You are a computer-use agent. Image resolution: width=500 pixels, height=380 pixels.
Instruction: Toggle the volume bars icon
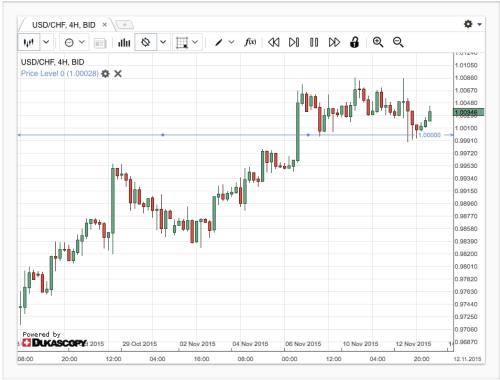coord(124,42)
